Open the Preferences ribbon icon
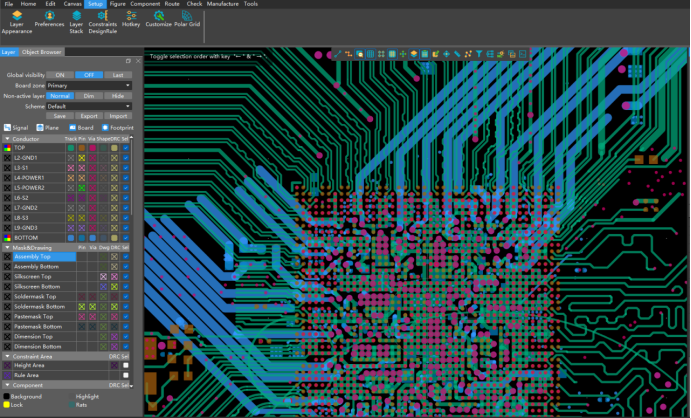 point(49,18)
